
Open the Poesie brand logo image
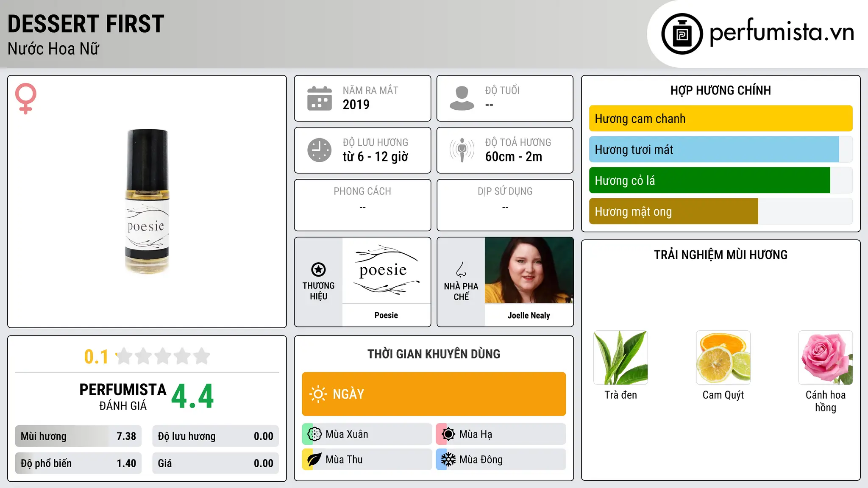click(386, 270)
